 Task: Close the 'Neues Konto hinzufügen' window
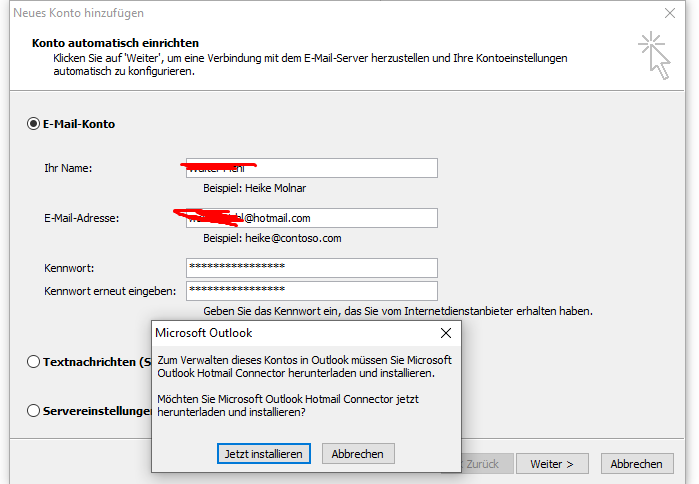click(670, 13)
